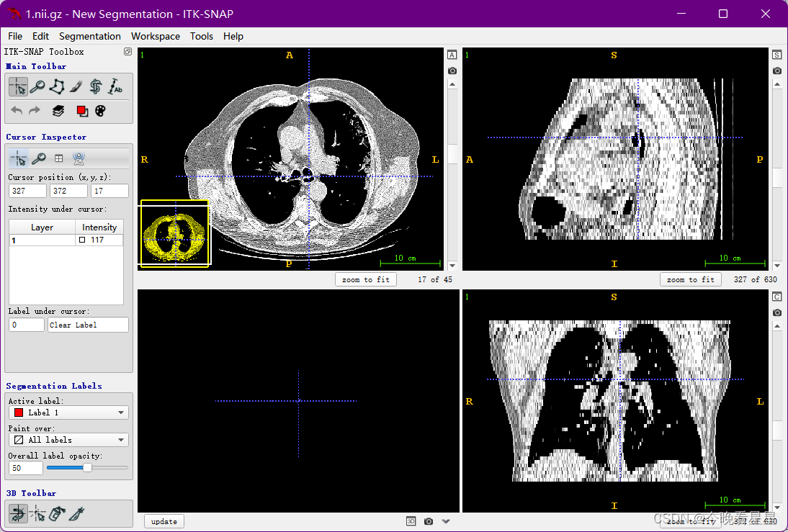Select the 3D spray can tool

pyautogui.click(x=57, y=513)
